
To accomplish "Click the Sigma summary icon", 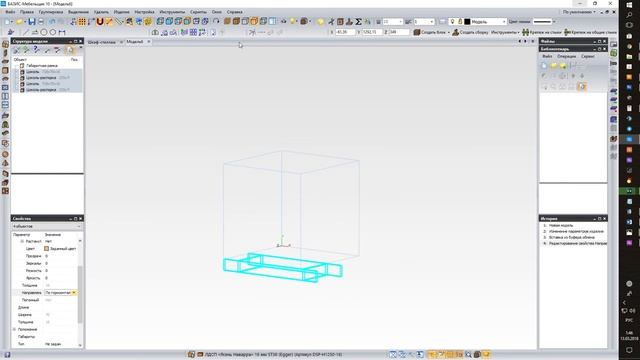I will pos(358,22).
